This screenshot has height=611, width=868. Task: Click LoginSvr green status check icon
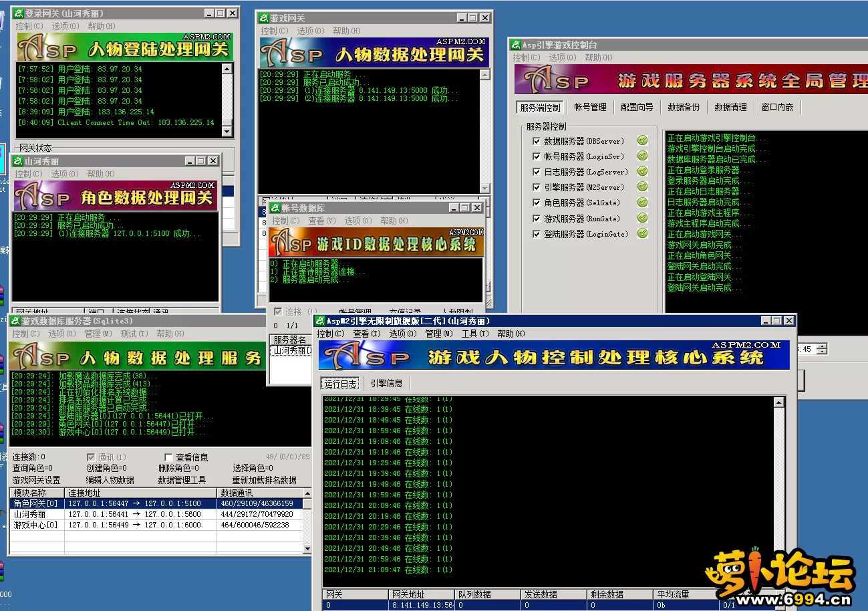(642, 156)
